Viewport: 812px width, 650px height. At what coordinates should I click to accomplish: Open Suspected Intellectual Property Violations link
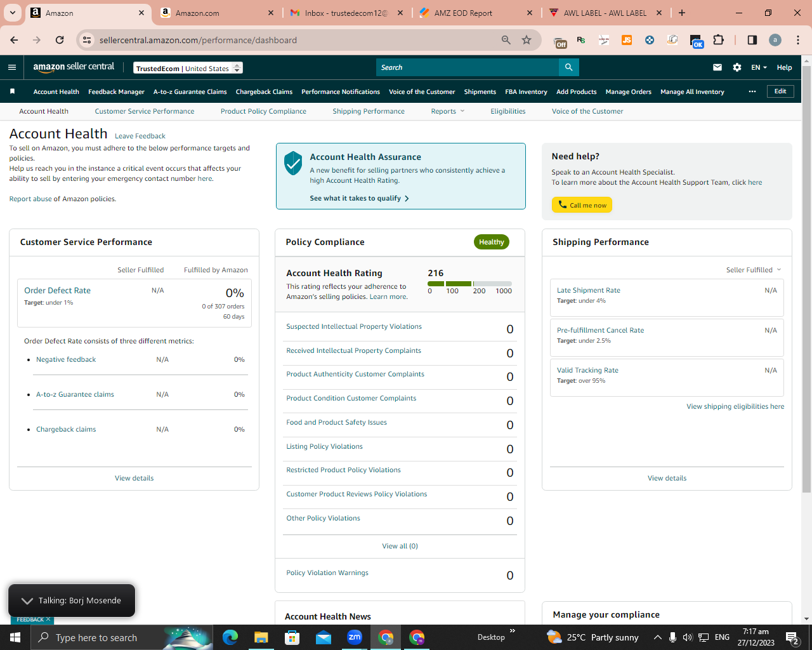[x=354, y=326]
